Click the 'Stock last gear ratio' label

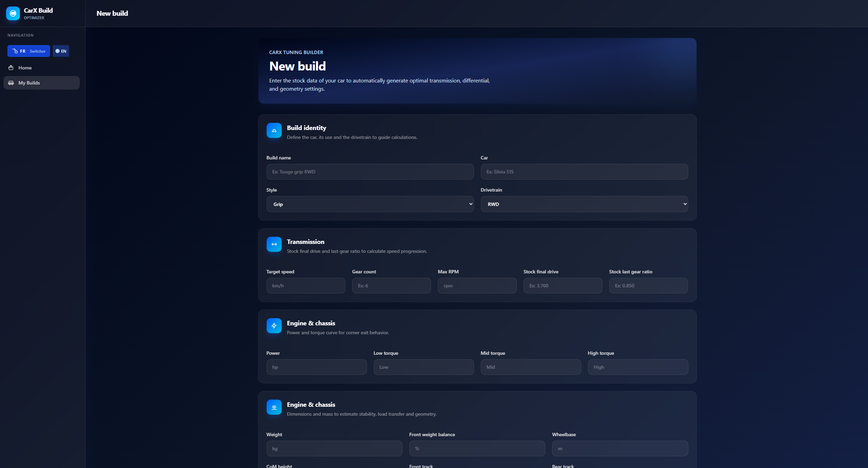[630, 272]
